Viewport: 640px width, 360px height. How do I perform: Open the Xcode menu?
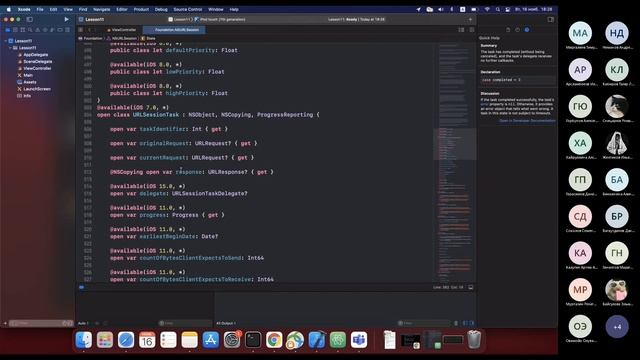coord(24,9)
